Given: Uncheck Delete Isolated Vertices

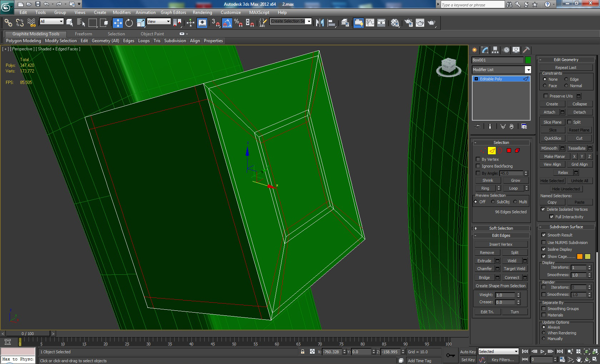Looking at the screenshot, I should [543, 209].
